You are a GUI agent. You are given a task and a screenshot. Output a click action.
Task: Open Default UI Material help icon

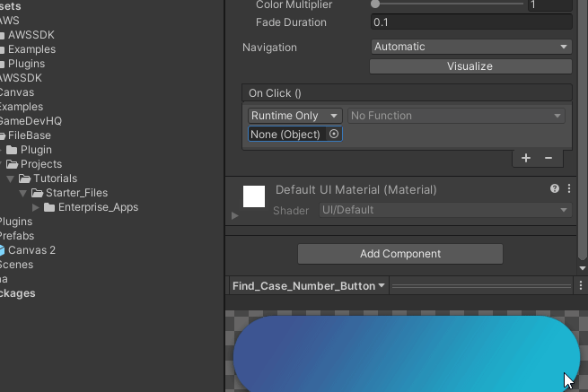[555, 188]
